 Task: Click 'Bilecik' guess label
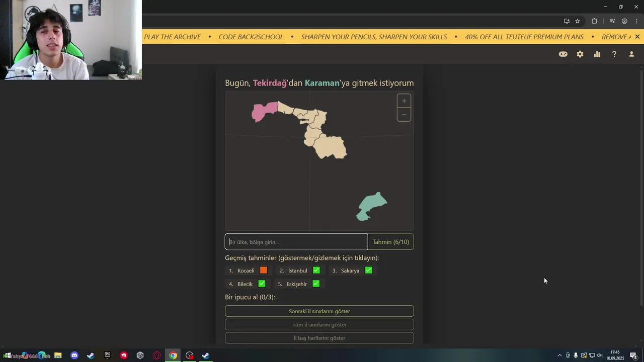coord(245,284)
